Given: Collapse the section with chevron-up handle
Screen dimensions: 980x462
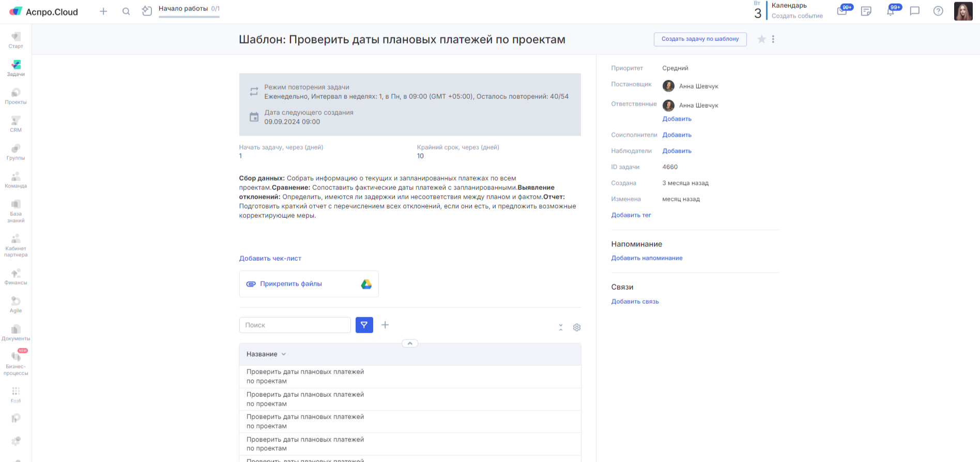Looking at the screenshot, I should 410,344.
